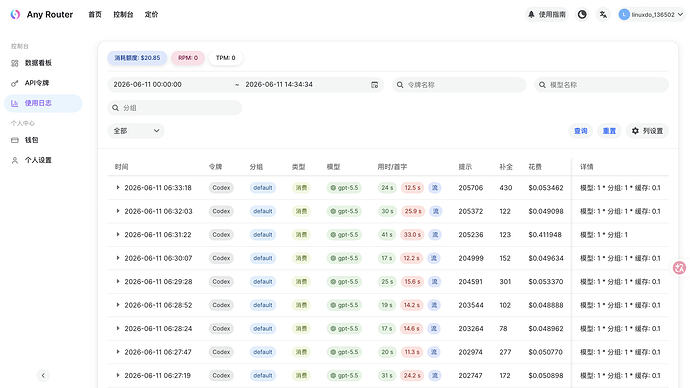The height and width of the screenshot is (388, 690).
Task: Click the cost $0.411948
Action: coord(545,234)
